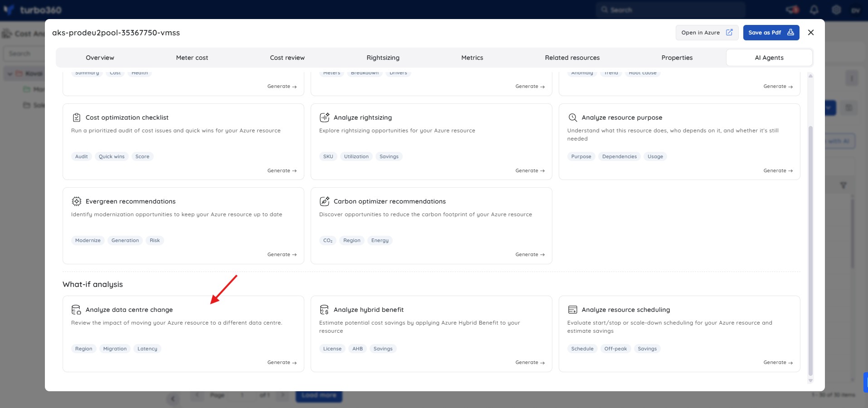The image size is (868, 408).
Task: Click the AHB tag chip
Action: (358, 349)
